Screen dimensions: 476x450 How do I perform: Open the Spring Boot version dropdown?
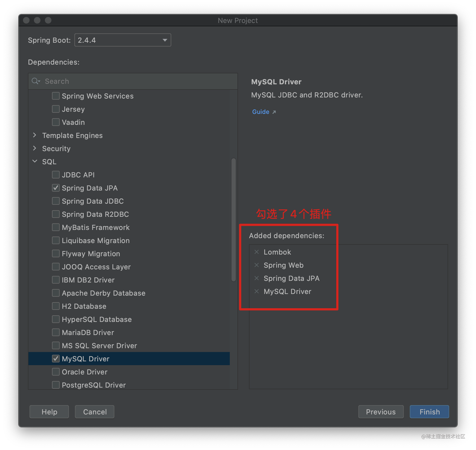(123, 40)
